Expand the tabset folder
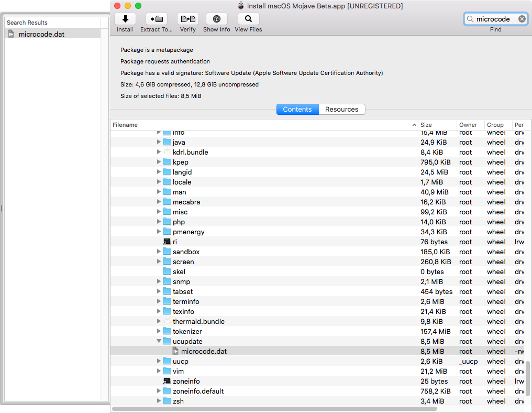The width and height of the screenshot is (532, 413). click(159, 291)
